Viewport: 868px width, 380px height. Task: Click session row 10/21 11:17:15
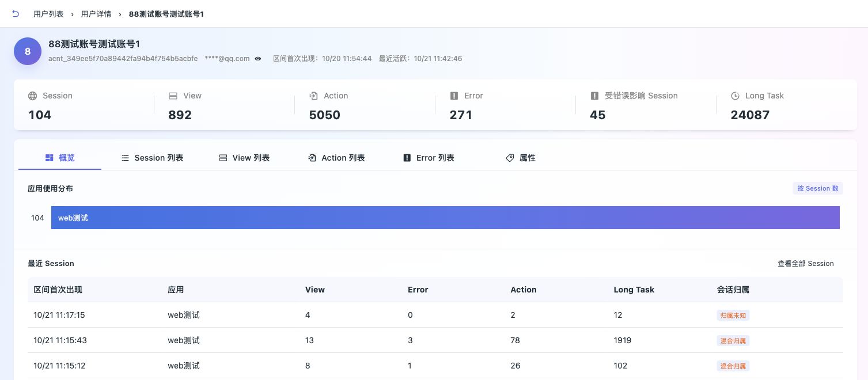pos(435,315)
